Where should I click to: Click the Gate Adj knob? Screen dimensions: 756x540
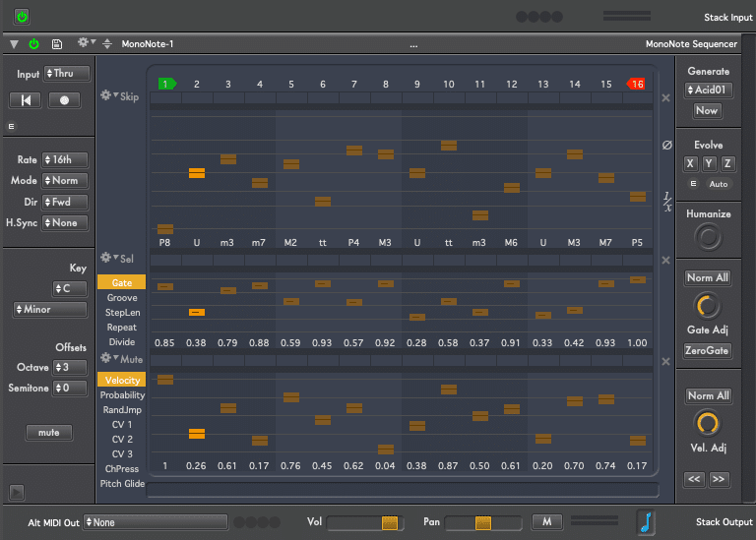(707, 306)
